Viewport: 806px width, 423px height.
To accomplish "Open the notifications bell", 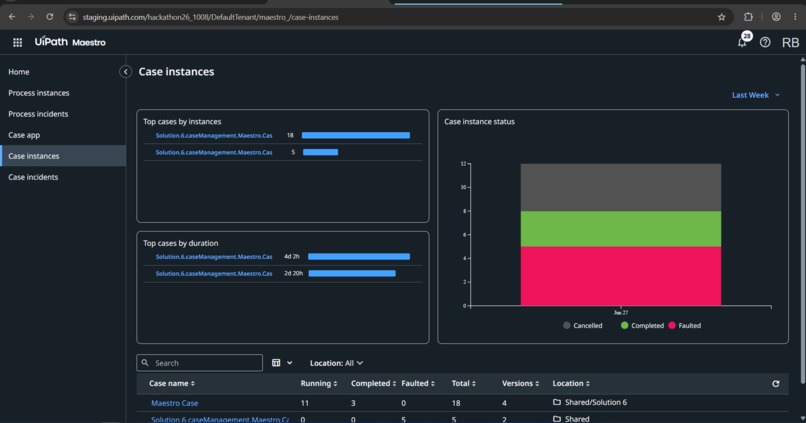I will click(x=742, y=43).
